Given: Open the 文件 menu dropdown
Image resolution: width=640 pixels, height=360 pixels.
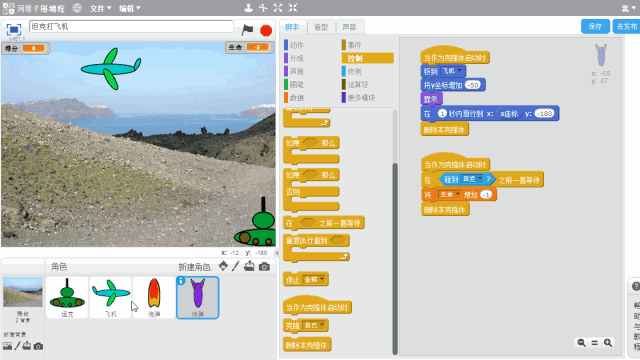Looking at the screenshot, I should 100,8.
